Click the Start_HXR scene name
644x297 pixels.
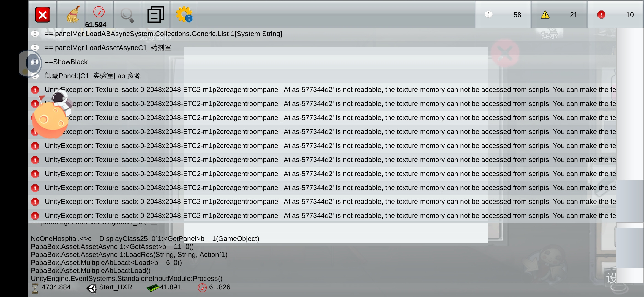[115, 287]
